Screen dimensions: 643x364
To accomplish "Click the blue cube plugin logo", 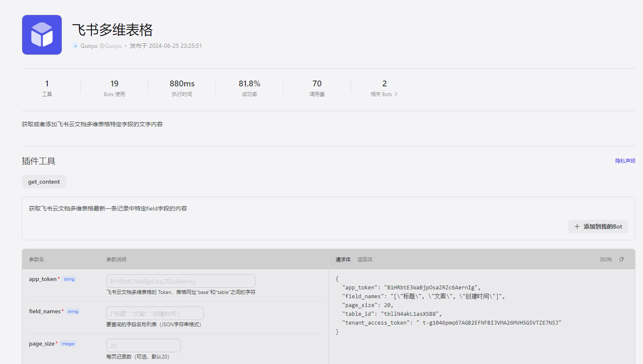I will (x=42, y=35).
